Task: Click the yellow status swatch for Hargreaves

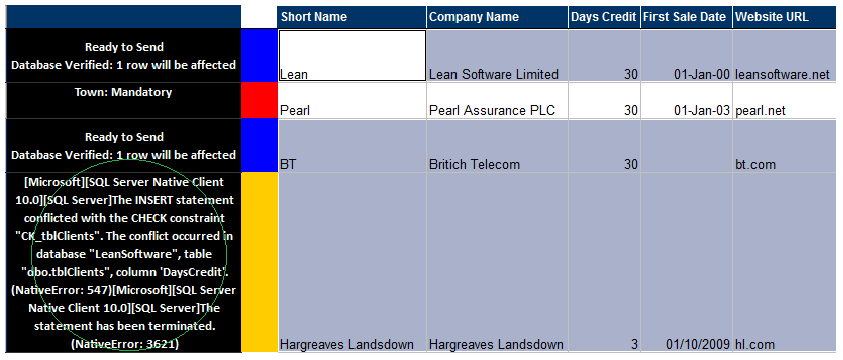Action: coord(260,262)
